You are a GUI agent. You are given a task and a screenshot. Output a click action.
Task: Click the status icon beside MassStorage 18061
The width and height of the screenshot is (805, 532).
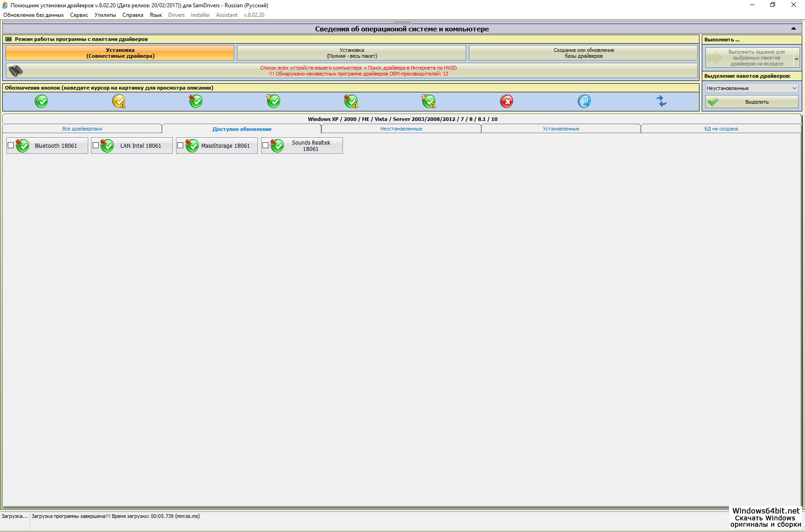pyautogui.click(x=192, y=146)
